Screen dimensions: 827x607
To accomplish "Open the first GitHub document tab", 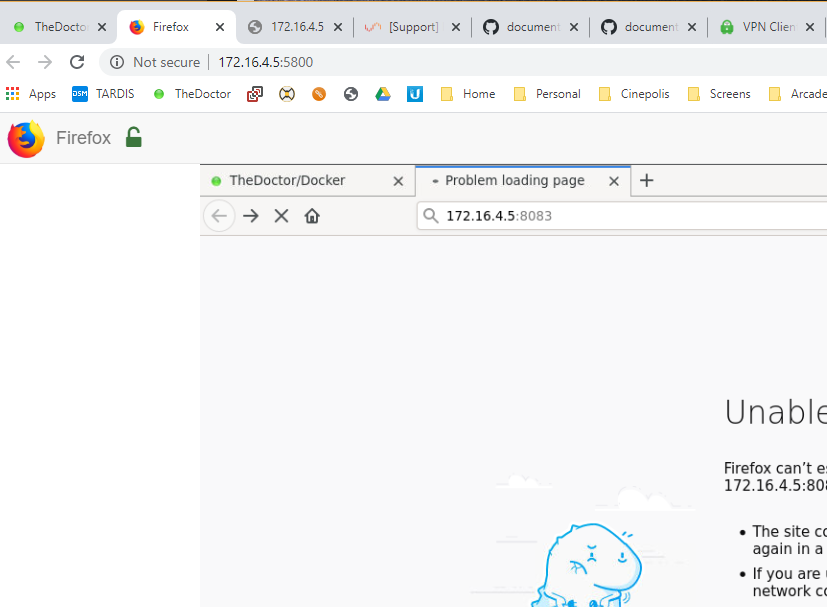I will tap(533, 27).
